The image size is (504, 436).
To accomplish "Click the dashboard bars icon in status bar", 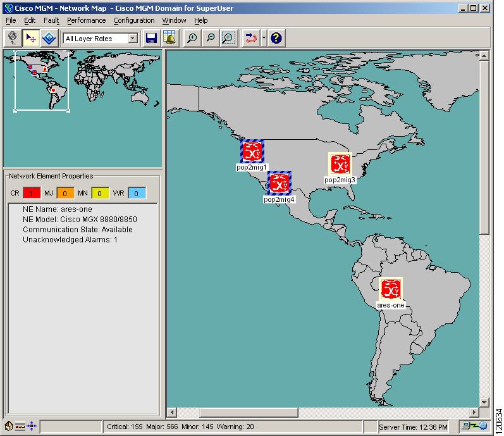I will [x=20, y=427].
